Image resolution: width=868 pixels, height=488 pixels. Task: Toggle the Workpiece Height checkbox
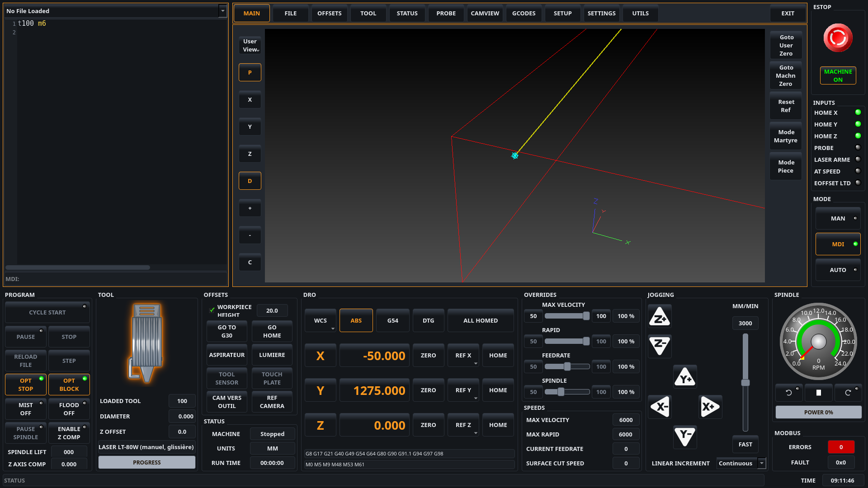212,310
